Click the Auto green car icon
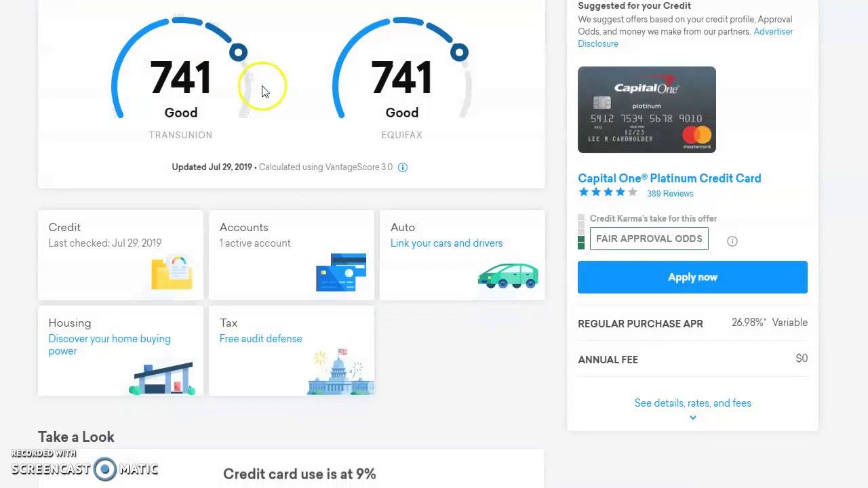Image resolution: width=868 pixels, height=488 pixels. pyautogui.click(x=508, y=276)
